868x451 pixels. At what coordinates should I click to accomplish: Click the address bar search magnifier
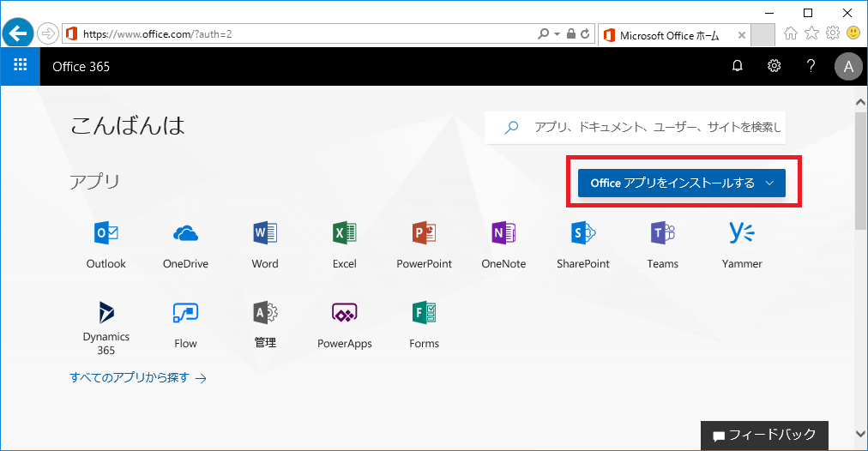[x=544, y=33]
